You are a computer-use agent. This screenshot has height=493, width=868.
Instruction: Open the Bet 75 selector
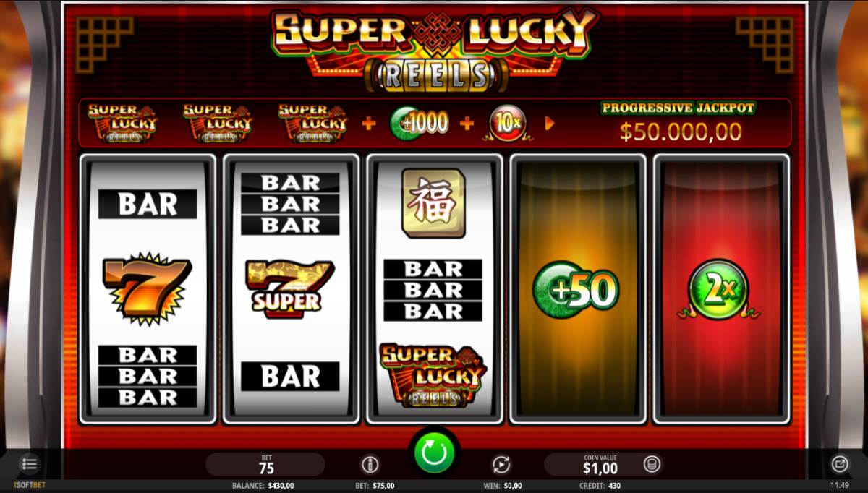(x=265, y=464)
